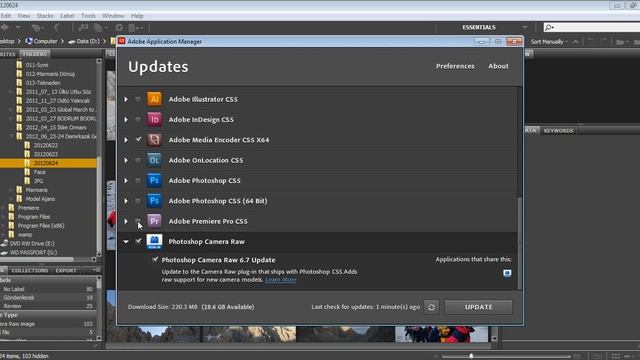Image resolution: width=640 pixels, height=360 pixels.
Task: Click the Adobe Illustrator CS5 icon
Action: click(x=154, y=99)
